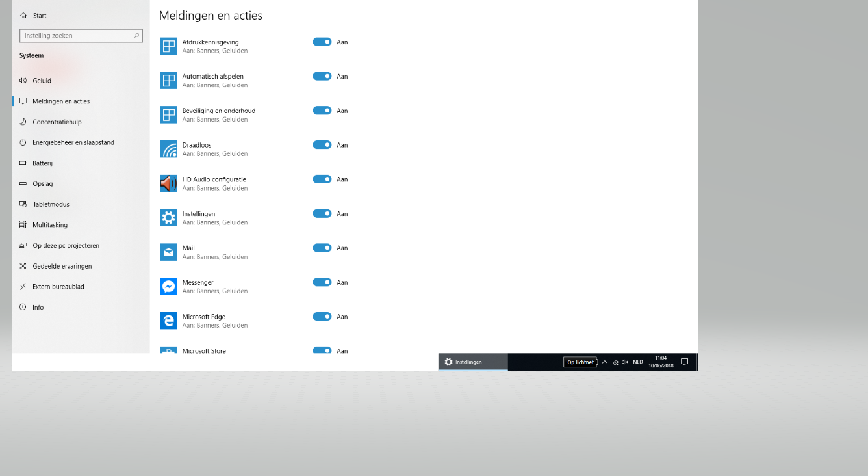The image size is (868, 476).
Task: Turn off the HD Audio configuratie toggle
Action: coord(322,179)
